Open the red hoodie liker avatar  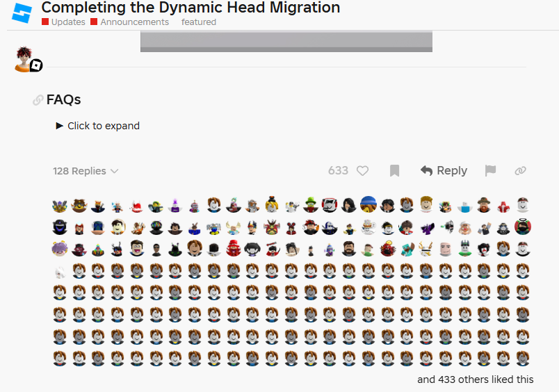click(503, 206)
